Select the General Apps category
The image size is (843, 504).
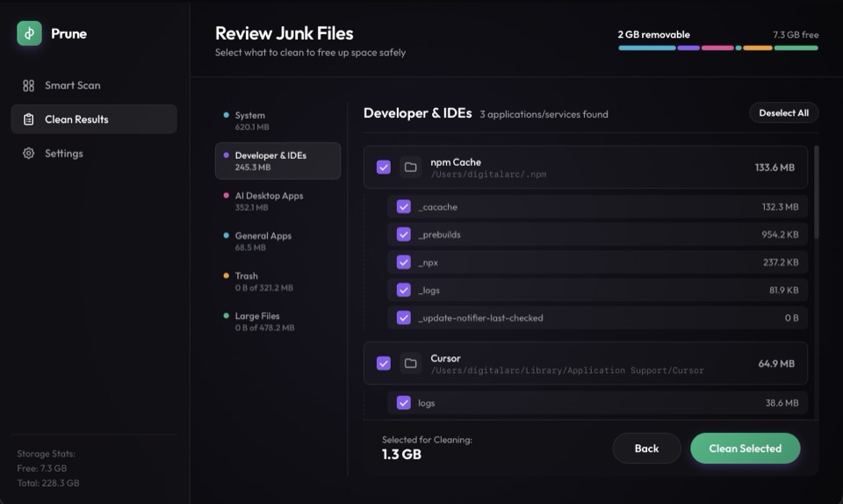pos(278,241)
